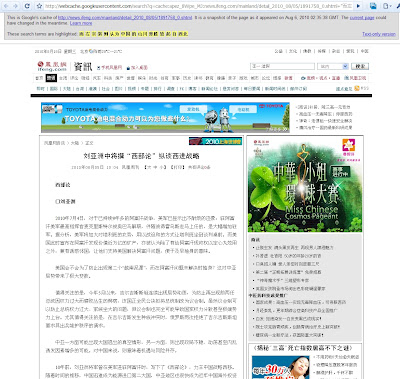Click the Phoenix TV icon link
Image resolution: width=400 pixels, height=379 pixels.
click(x=347, y=78)
